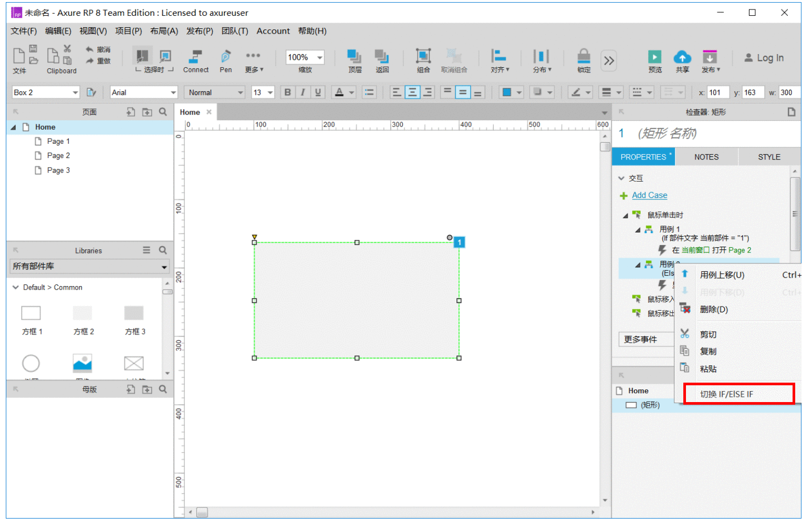Image resolution: width=812 pixels, height=527 pixels.
Task: Collapse the 交互 interactions section
Action: pos(621,178)
